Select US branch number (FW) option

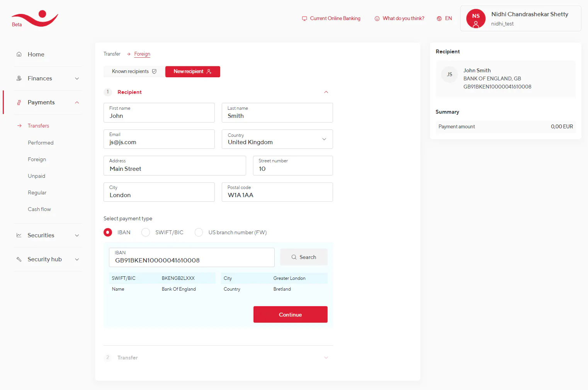click(x=199, y=232)
